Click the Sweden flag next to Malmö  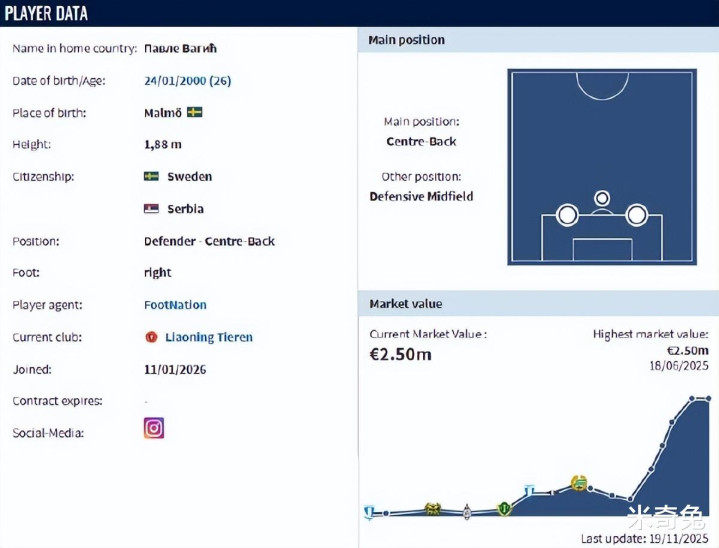click(x=194, y=112)
